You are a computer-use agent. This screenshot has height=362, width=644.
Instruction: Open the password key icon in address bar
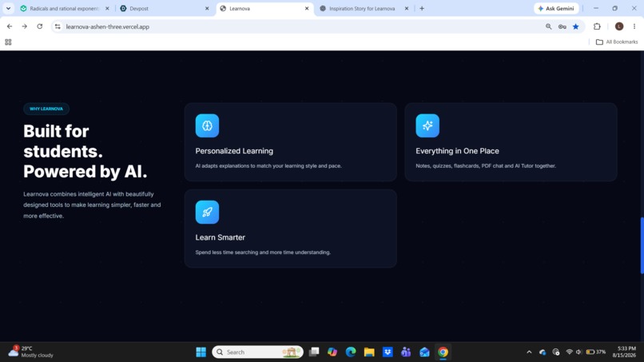pos(563,26)
